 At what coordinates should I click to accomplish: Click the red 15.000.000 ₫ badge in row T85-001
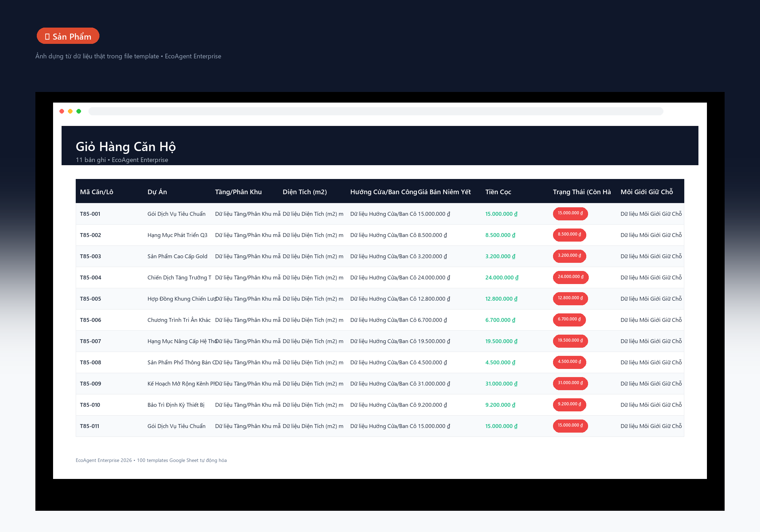point(570,213)
